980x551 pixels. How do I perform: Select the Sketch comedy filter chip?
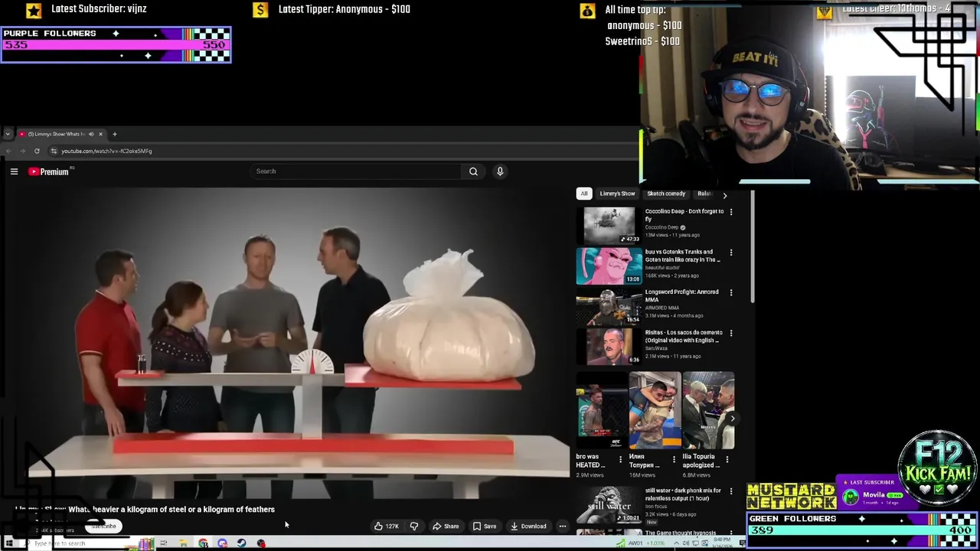pyautogui.click(x=666, y=194)
